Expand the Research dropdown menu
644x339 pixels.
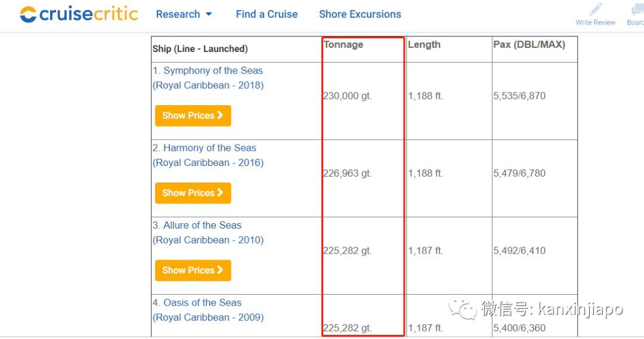(x=184, y=14)
